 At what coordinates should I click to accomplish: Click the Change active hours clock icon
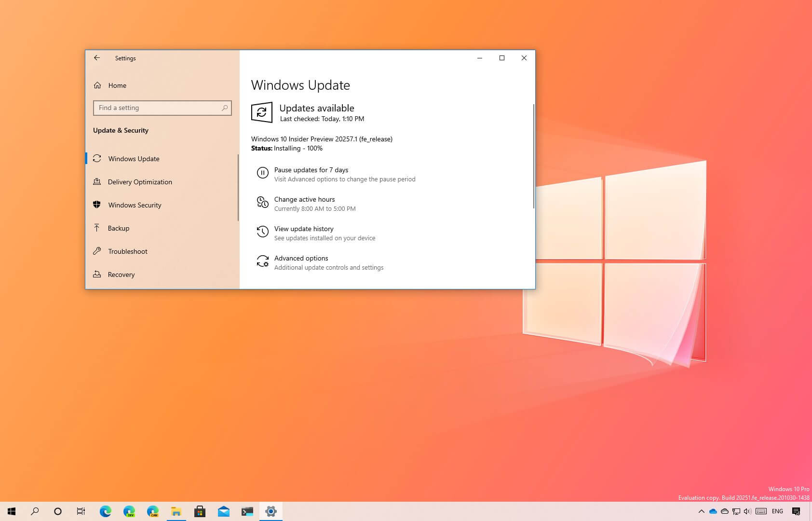click(262, 203)
